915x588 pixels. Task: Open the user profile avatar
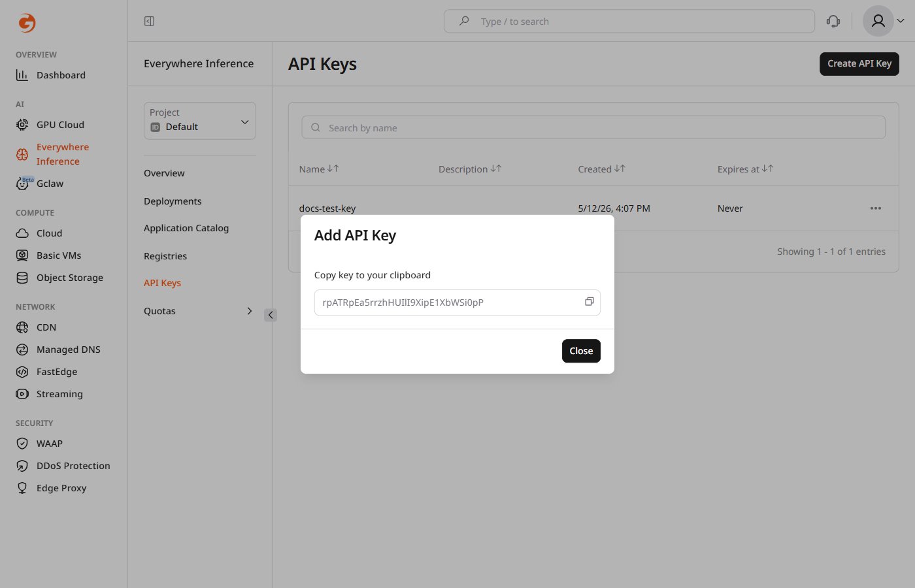click(x=878, y=22)
